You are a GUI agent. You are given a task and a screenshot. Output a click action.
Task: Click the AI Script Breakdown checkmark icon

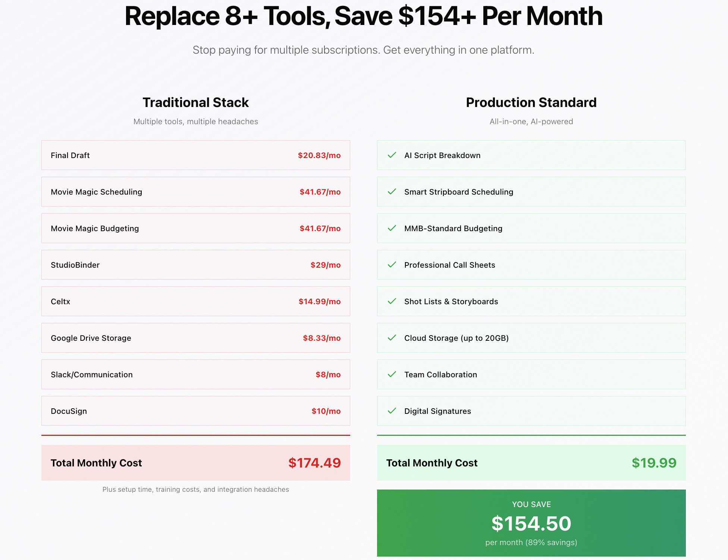point(392,155)
